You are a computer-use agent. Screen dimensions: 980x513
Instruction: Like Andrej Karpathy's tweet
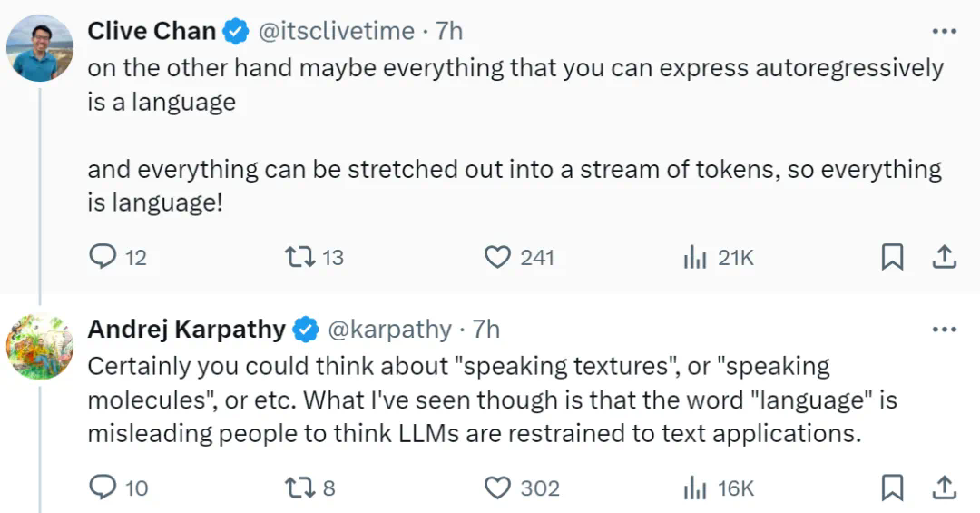click(498, 488)
